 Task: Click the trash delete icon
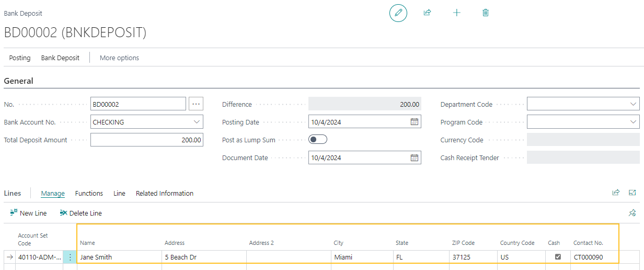(x=486, y=13)
